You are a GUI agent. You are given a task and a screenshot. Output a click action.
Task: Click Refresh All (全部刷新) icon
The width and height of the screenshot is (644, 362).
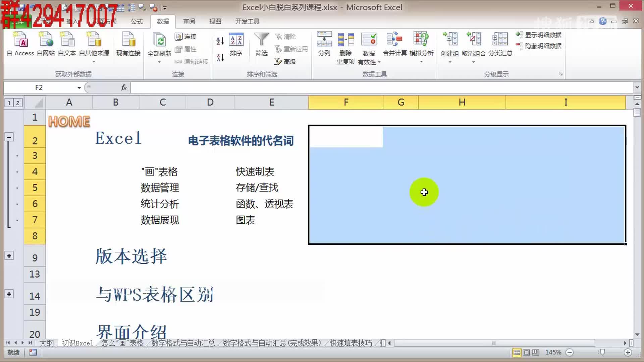coord(159,40)
